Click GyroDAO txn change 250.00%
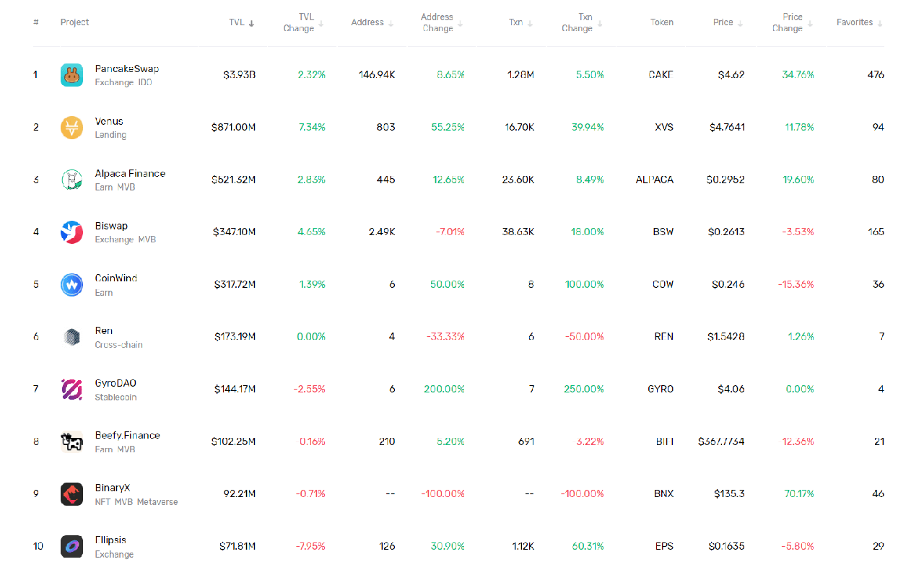 [x=584, y=390]
